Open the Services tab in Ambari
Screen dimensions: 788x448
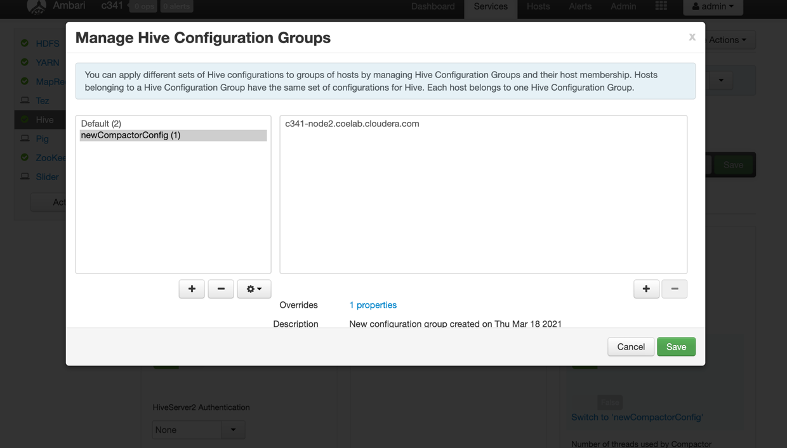pos(490,7)
